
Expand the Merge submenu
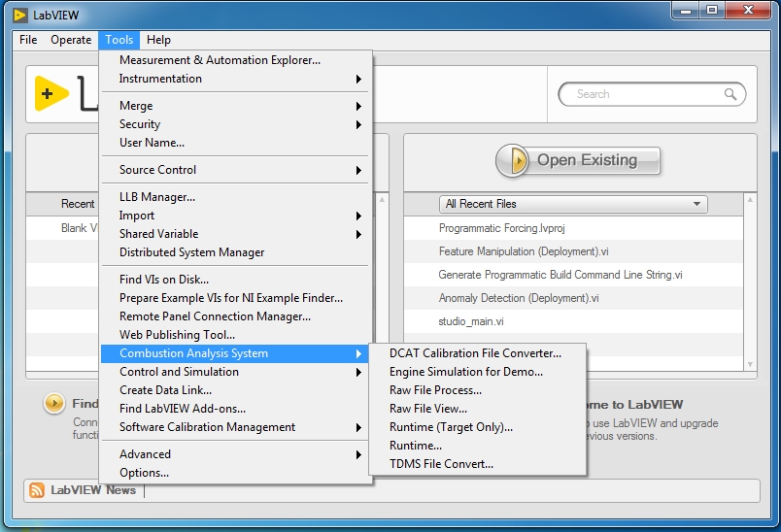point(235,106)
